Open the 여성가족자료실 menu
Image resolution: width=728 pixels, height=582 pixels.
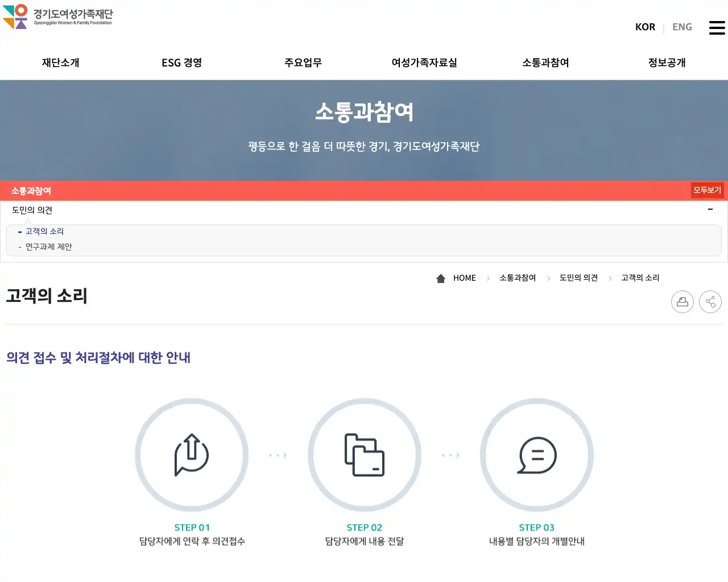pos(424,63)
